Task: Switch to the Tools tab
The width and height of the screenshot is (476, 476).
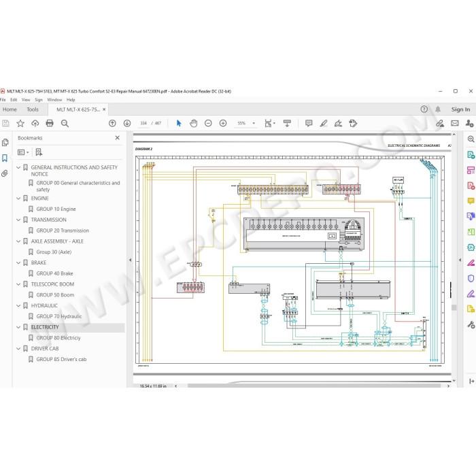Action: 33,109
